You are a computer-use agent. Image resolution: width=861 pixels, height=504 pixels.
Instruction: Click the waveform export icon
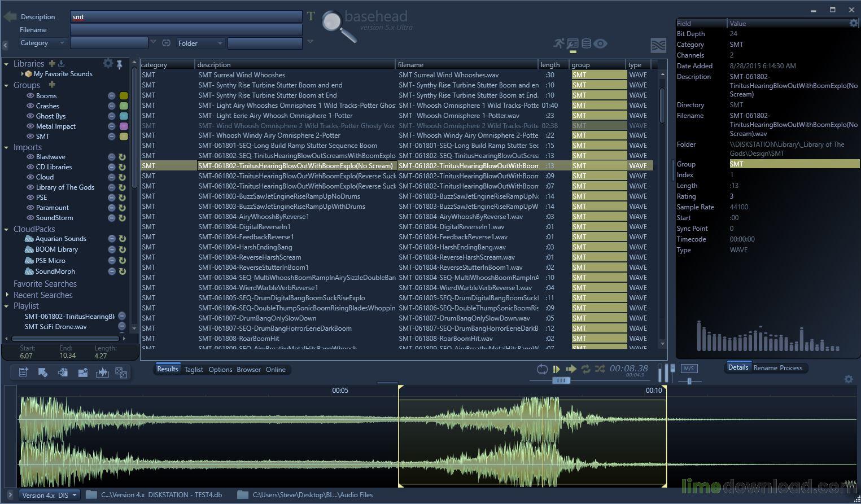pyautogui.click(x=102, y=372)
